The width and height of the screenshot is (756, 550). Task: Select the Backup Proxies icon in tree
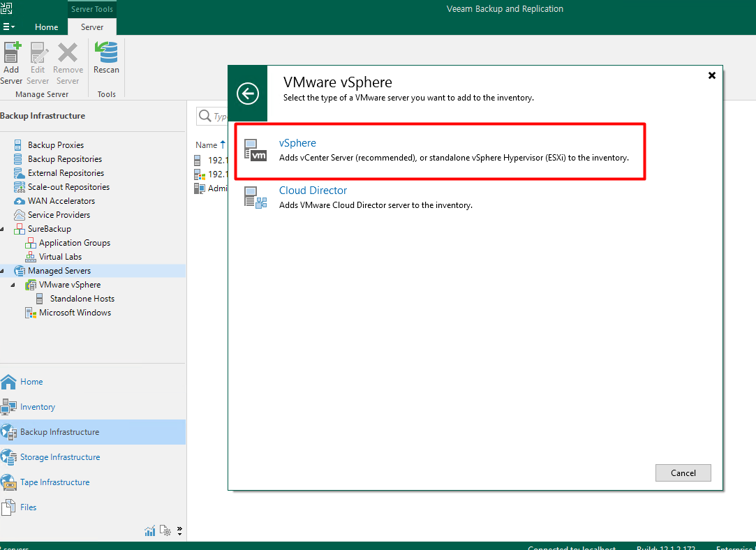click(x=18, y=145)
